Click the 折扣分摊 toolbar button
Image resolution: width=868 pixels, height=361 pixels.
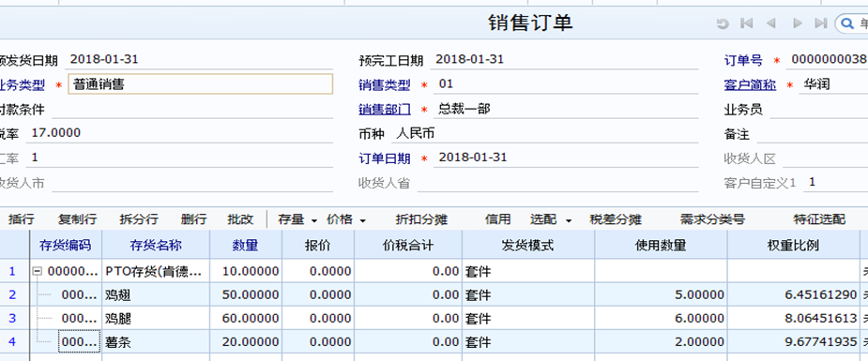(x=421, y=219)
